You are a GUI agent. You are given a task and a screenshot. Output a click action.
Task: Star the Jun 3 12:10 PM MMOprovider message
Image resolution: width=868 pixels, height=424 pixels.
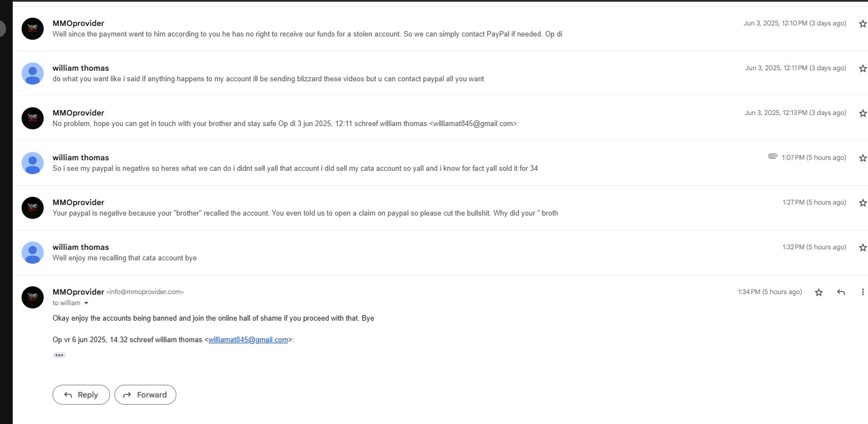coord(862,24)
